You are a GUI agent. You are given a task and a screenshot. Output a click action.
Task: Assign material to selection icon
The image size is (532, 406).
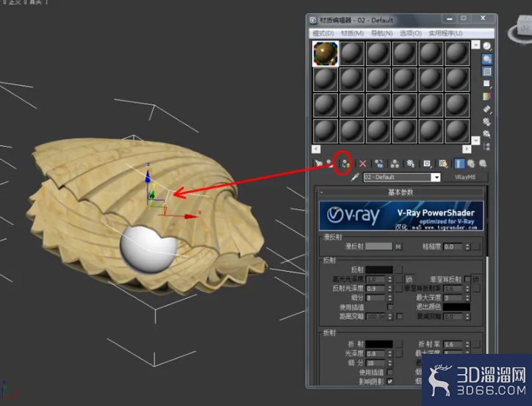pos(345,164)
